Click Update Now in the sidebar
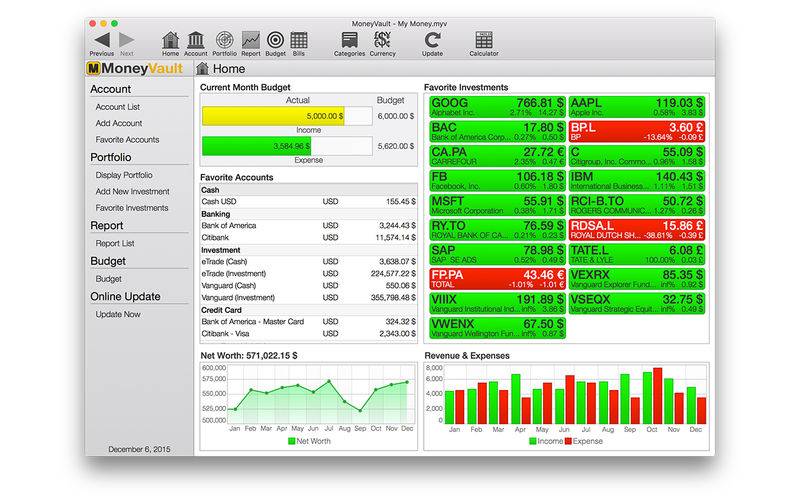This screenshot has width=800, height=500. coord(118,314)
